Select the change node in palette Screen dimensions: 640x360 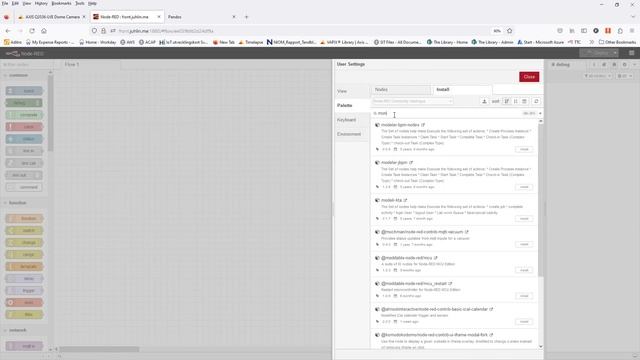[24, 242]
